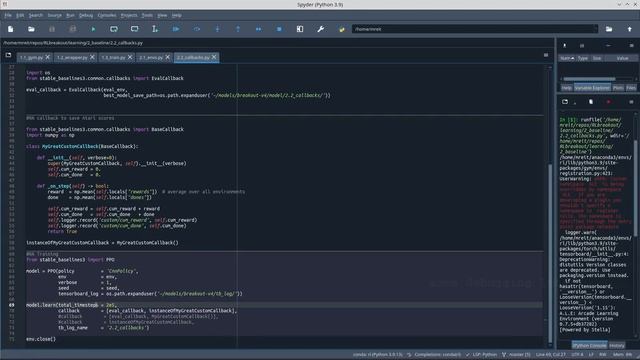
Task: Stop debugging with the square icon
Action: [x=279, y=29]
